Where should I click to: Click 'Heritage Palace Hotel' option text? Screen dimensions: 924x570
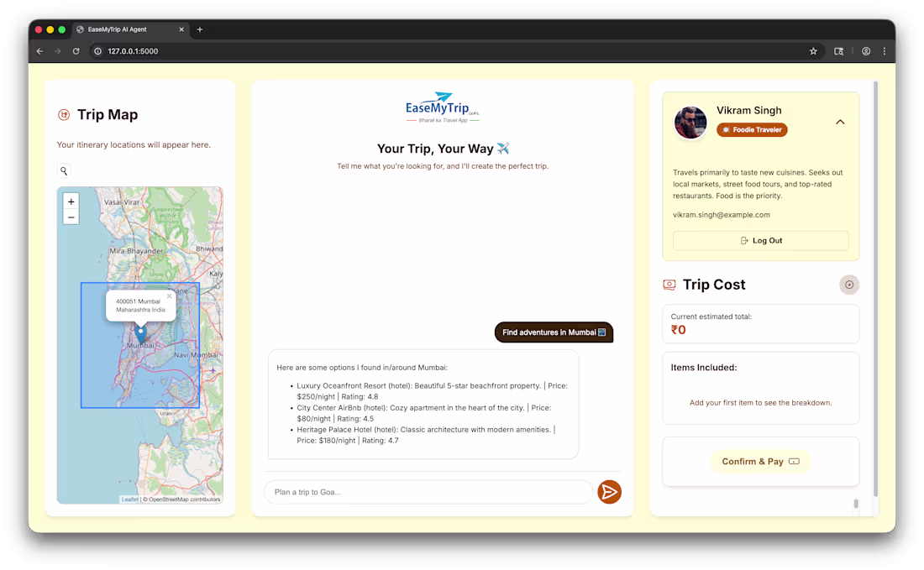(334, 429)
